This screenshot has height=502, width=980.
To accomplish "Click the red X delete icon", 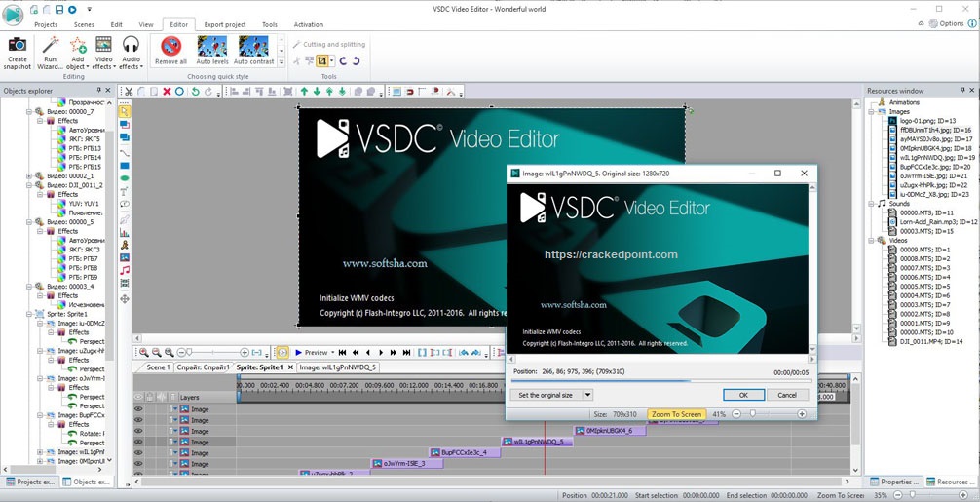I will 167,92.
